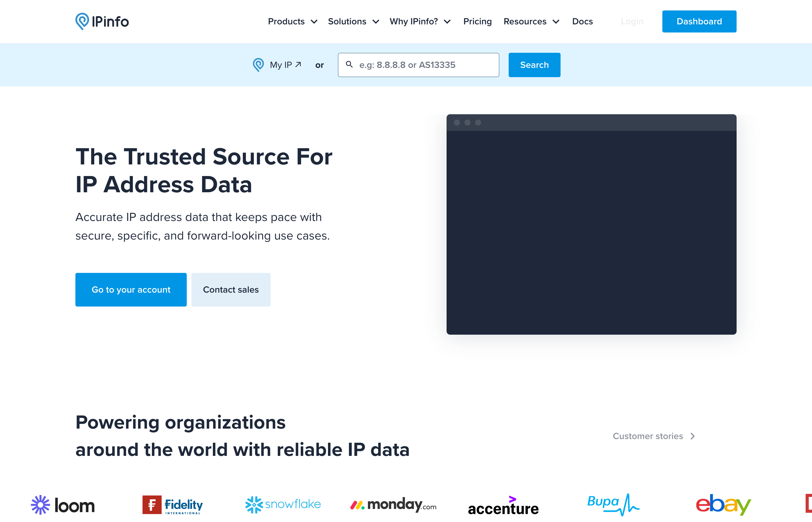Click the IPinfo logo in header
Image resolution: width=812 pixels, height=522 pixels.
pyautogui.click(x=102, y=21)
